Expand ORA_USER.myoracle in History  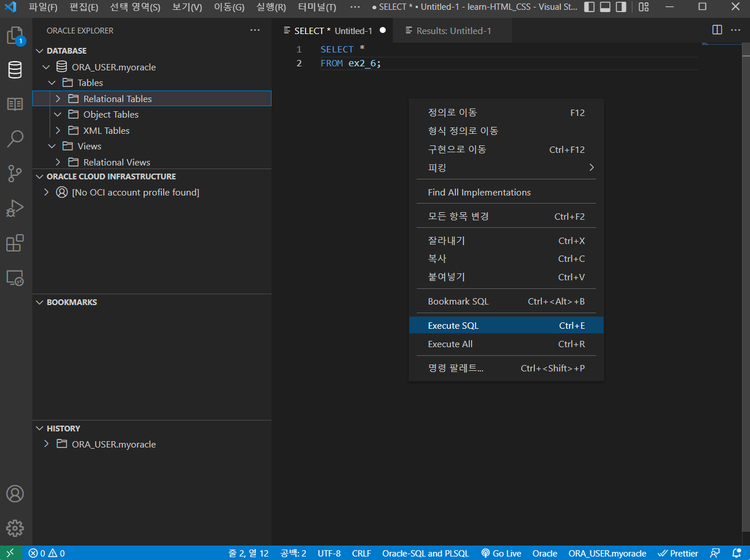pos(46,444)
